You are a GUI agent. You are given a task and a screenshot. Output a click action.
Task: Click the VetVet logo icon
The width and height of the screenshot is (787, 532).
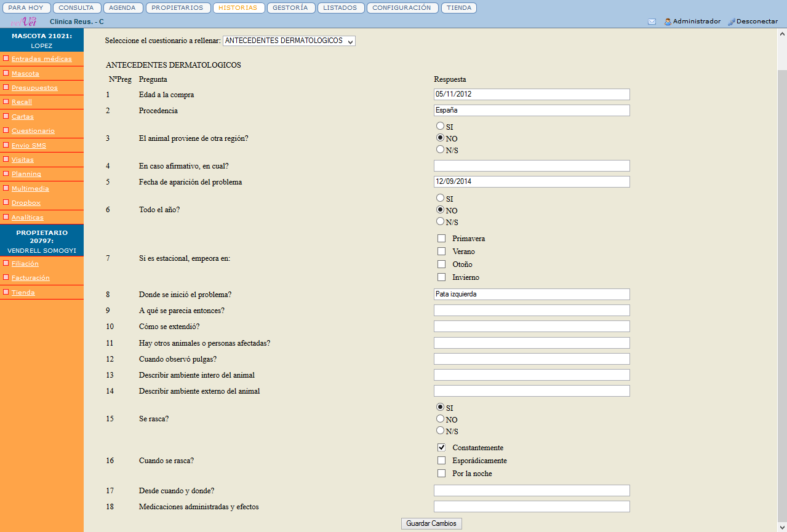24,22
